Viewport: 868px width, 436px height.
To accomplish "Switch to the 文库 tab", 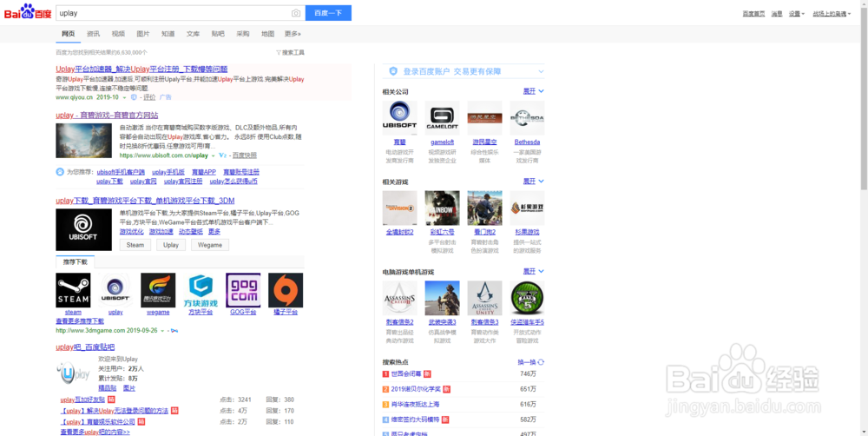I will 193,34.
